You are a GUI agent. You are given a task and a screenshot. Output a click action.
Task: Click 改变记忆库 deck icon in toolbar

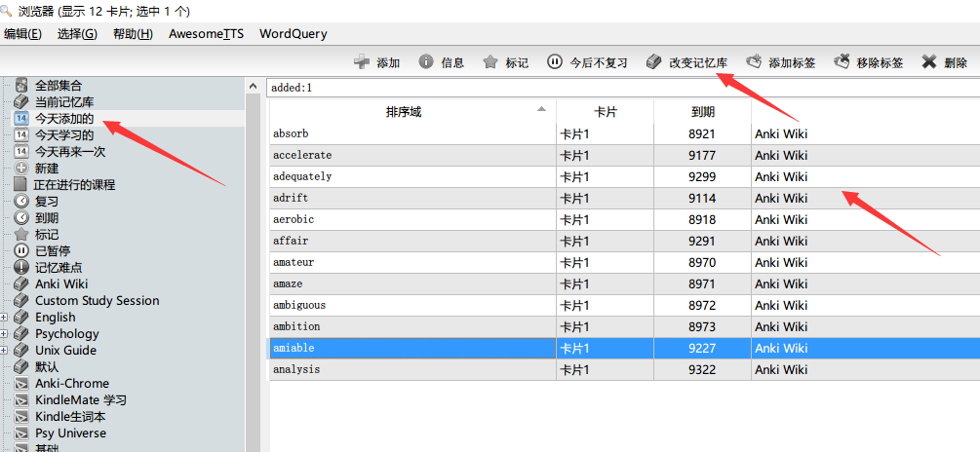[x=653, y=62]
